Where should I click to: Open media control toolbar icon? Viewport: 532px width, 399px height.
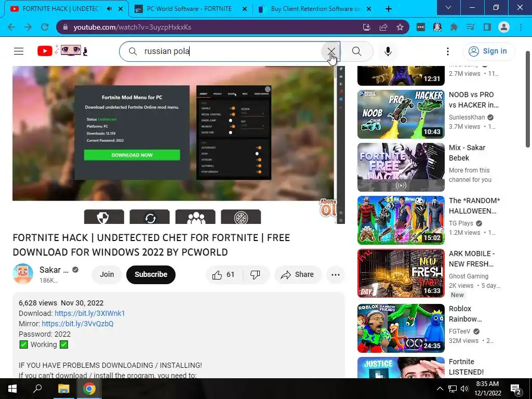[470, 27]
